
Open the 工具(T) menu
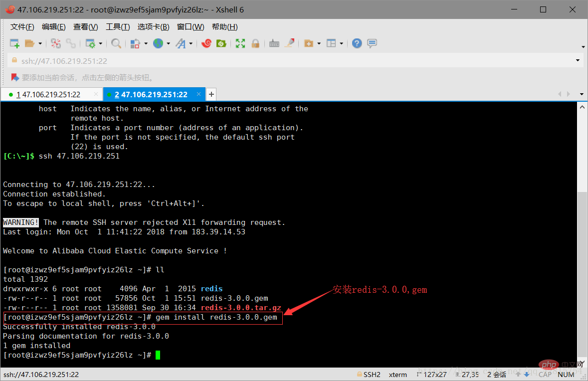pos(118,26)
